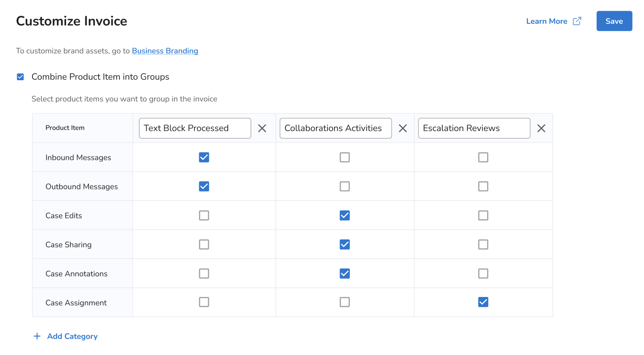Check Inbound Messages under Collaborations Activities

[x=345, y=157]
